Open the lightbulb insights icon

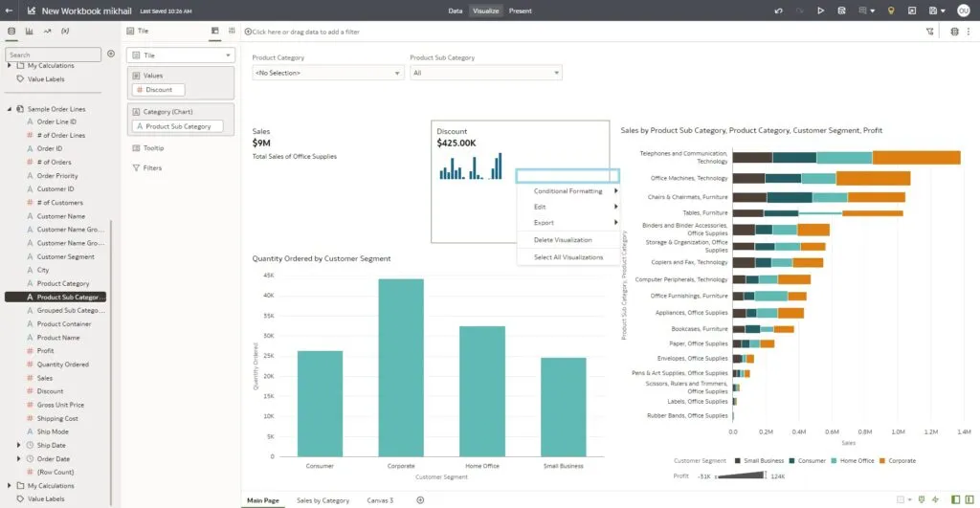(x=891, y=11)
